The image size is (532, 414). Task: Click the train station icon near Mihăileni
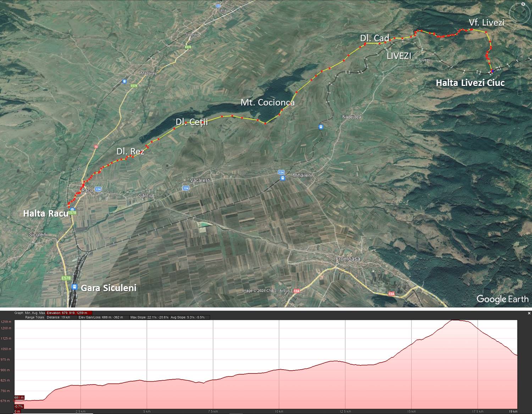[x=283, y=178]
